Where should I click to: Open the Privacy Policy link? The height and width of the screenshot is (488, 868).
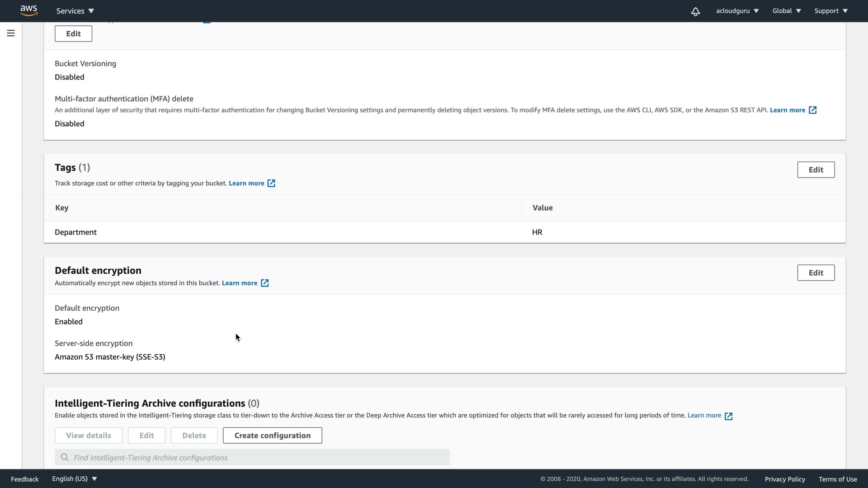tap(785, 479)
